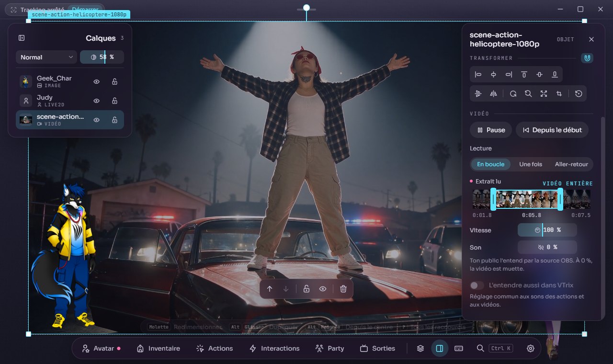This screenshot has height=364, width=613.
Task: Flip the object horizontally (mirror)
Action: pyautogui.click(x=493, y=94)
